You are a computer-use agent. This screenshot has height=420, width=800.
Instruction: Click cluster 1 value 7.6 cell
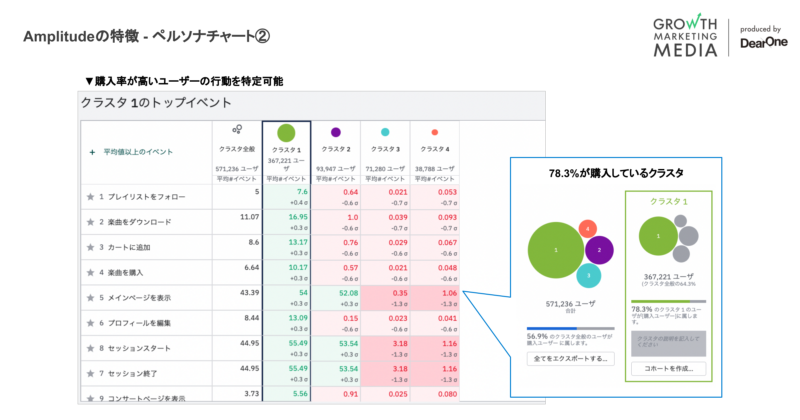point(287,197)
